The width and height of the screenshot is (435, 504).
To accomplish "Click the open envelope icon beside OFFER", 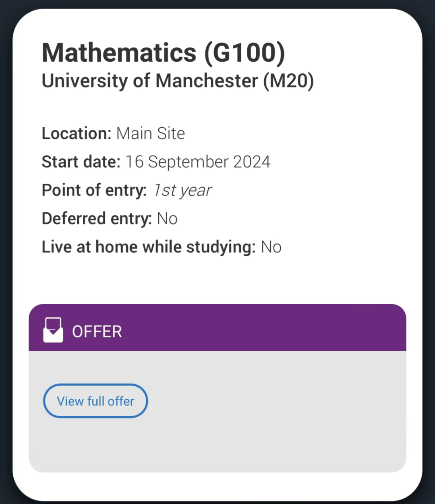I will (x=53, y=330).
